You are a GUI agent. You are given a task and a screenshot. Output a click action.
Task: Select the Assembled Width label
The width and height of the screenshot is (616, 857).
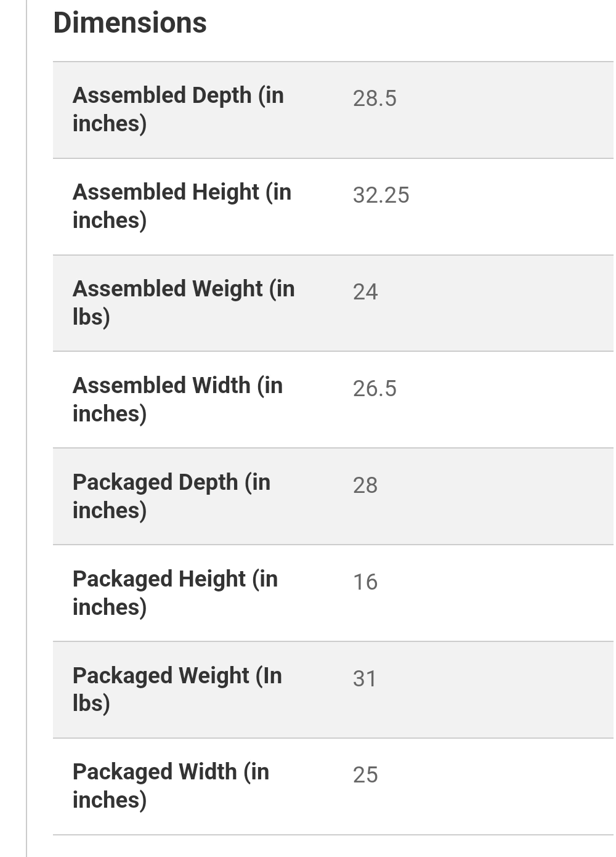177,399
